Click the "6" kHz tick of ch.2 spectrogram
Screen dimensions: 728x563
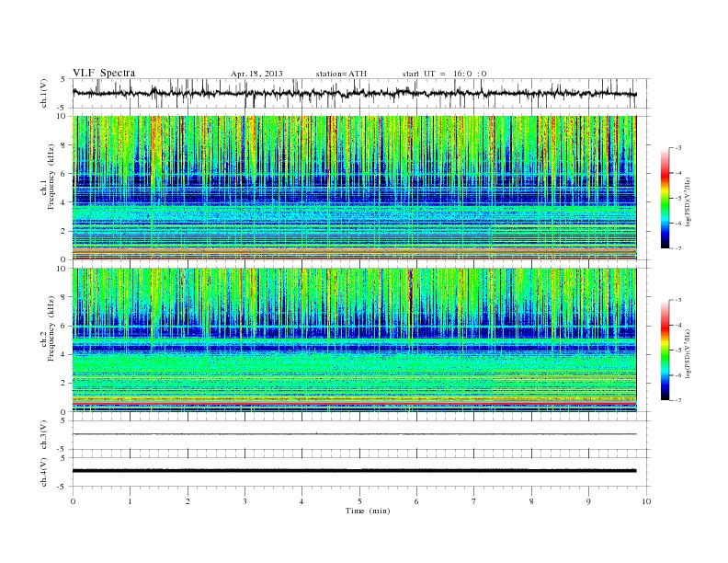coord(63,326)
